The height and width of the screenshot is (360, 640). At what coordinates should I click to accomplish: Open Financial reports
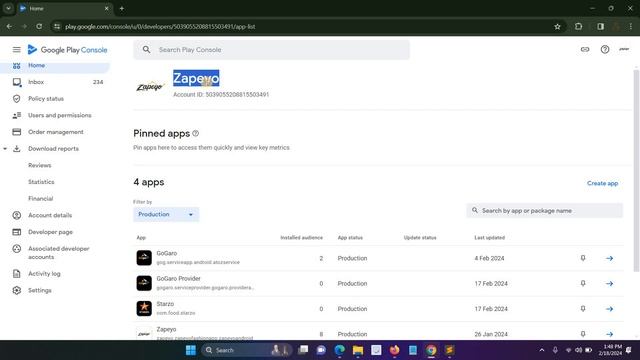click(40, 199)
